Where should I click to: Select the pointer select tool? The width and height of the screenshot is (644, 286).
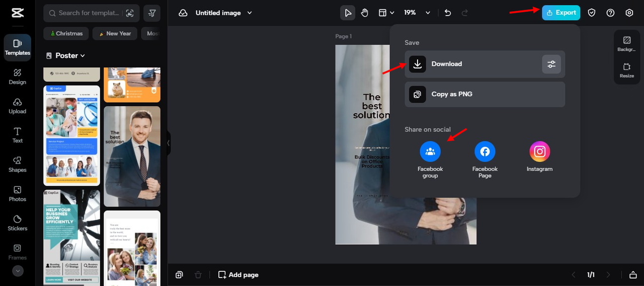pyautogui.click(x=348, y=13)
